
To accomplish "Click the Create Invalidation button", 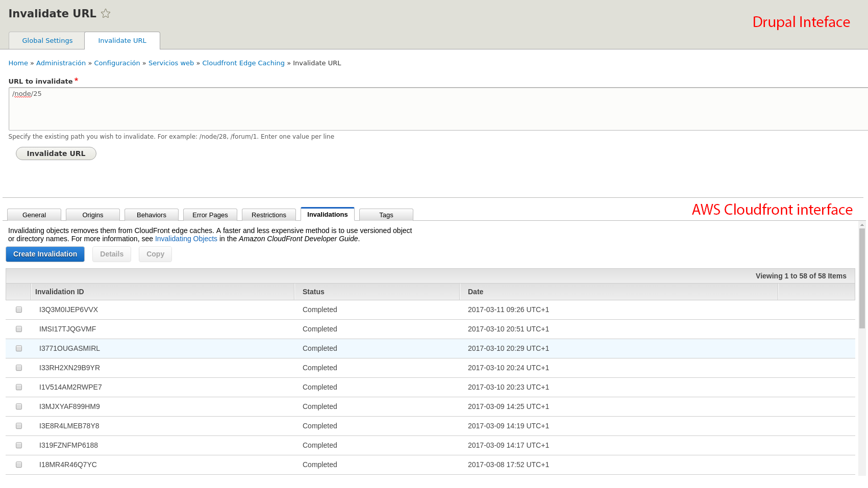I will [45, 254].
